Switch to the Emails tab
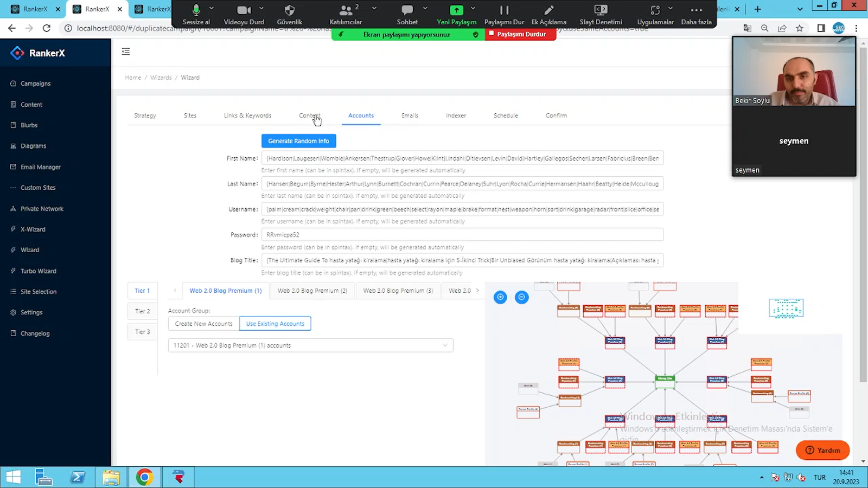Image resolution: width=868 pixels, height=488 pixels. point(410,115)
